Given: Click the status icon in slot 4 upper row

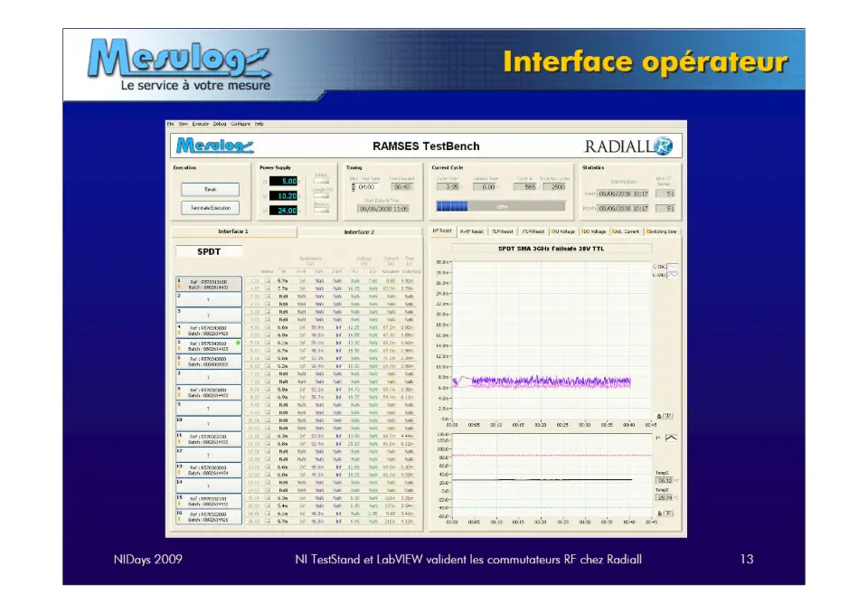Looking at the screenshot, I should [x=268, y=327].
